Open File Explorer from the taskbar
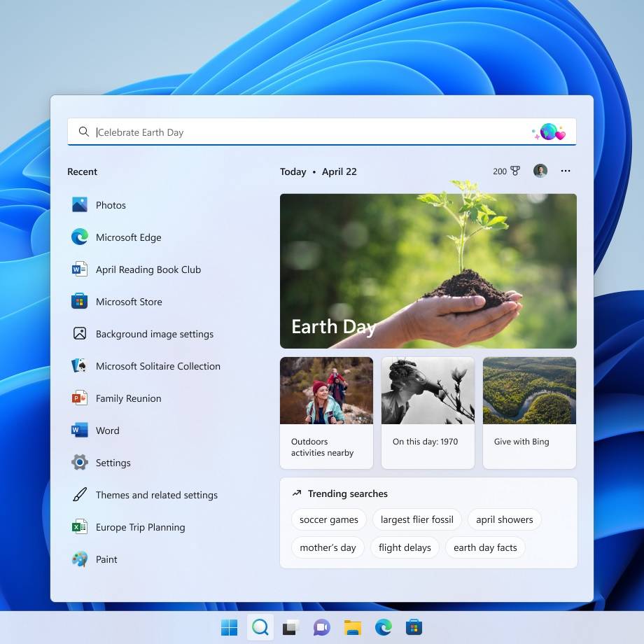 [x=352, y=627]
